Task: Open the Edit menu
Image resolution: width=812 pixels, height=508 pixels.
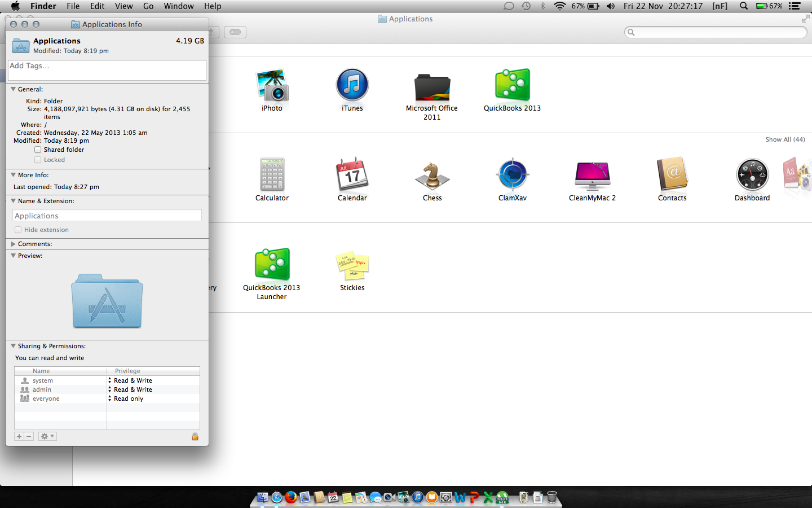Action: point(98,6)
